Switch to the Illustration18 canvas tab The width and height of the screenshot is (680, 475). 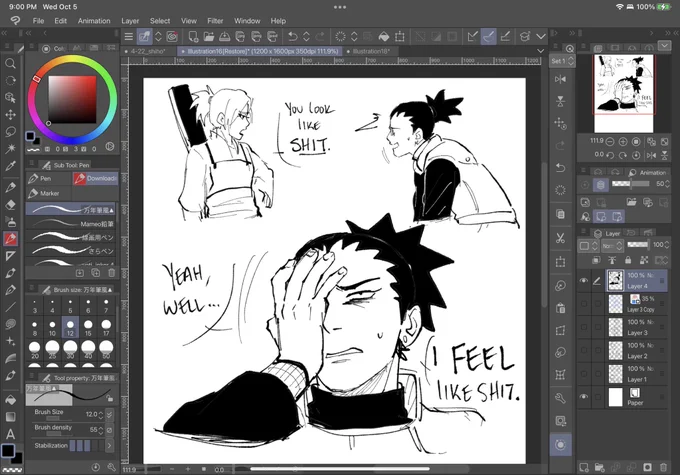[369, 51]
